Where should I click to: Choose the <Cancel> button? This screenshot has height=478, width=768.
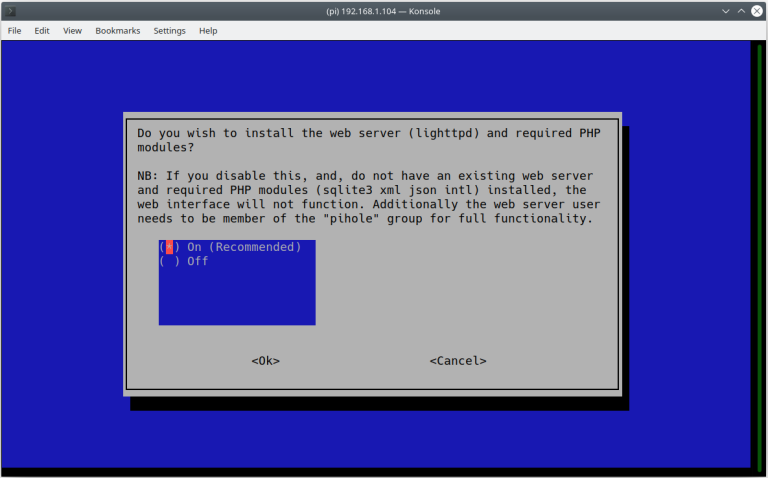point(458,361)
